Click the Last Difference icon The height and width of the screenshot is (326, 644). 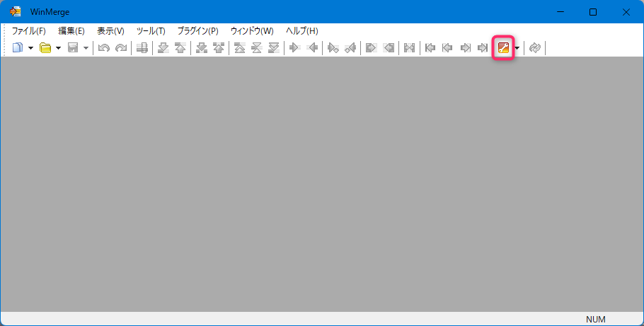[274, 48]
